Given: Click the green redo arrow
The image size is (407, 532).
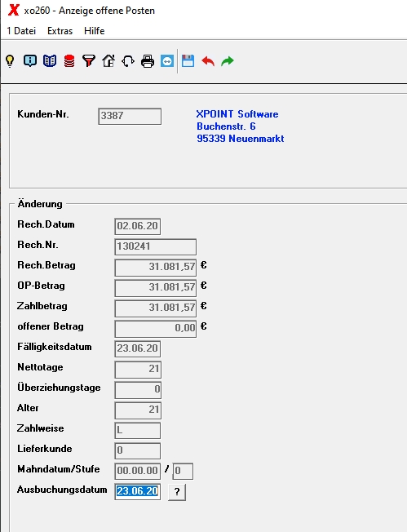Looking at the screenshot, I should click(228, 61).
